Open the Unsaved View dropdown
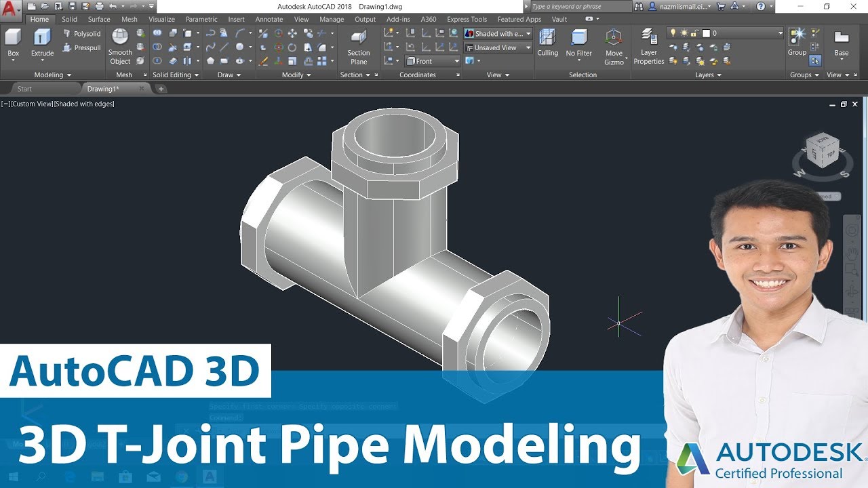This screenshot has width=868, height=488. pos(498,47)
